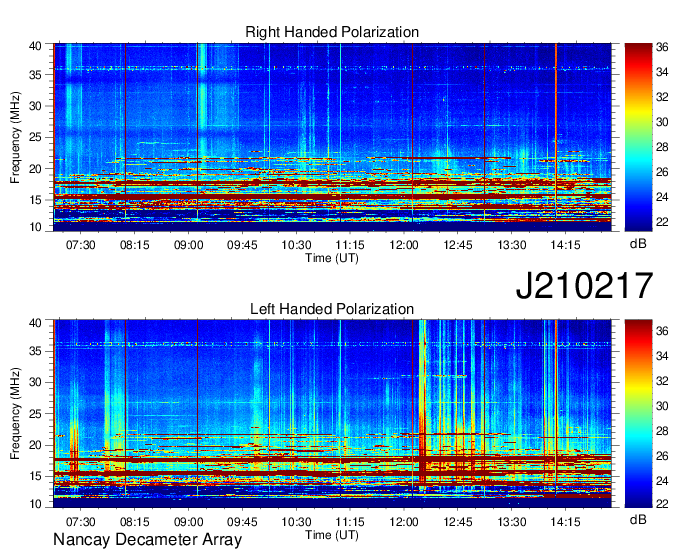Click the Right Handed Polarization spectrogram
The image size is (680, 552).
[x=332, y=137]
